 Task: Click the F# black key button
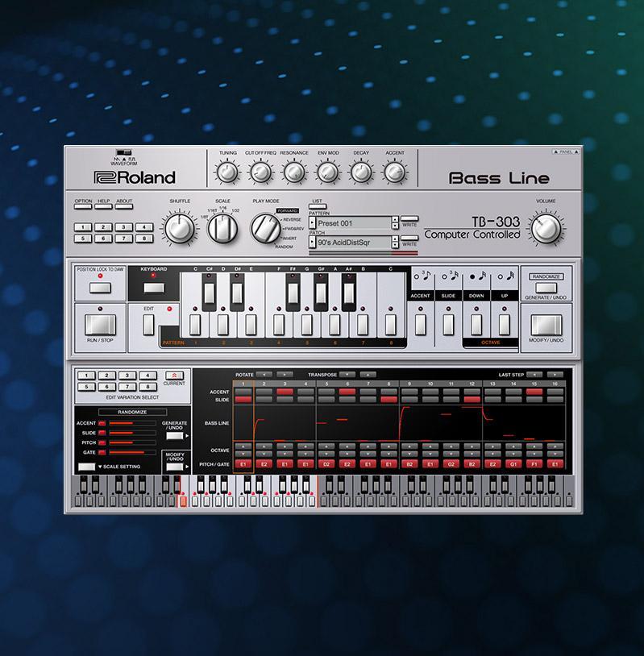tap(293, 293)
